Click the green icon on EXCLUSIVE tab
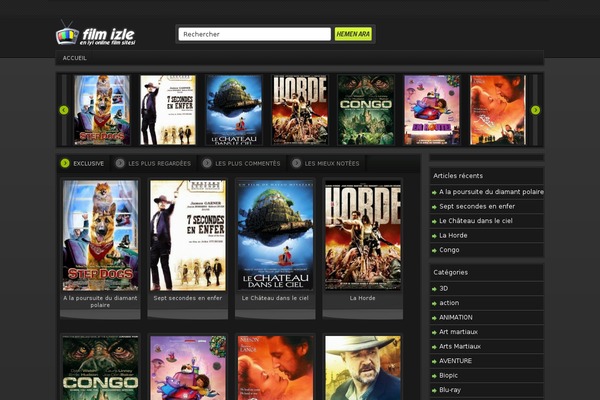The height and width of the screenshot is (400, 600). 65,163
